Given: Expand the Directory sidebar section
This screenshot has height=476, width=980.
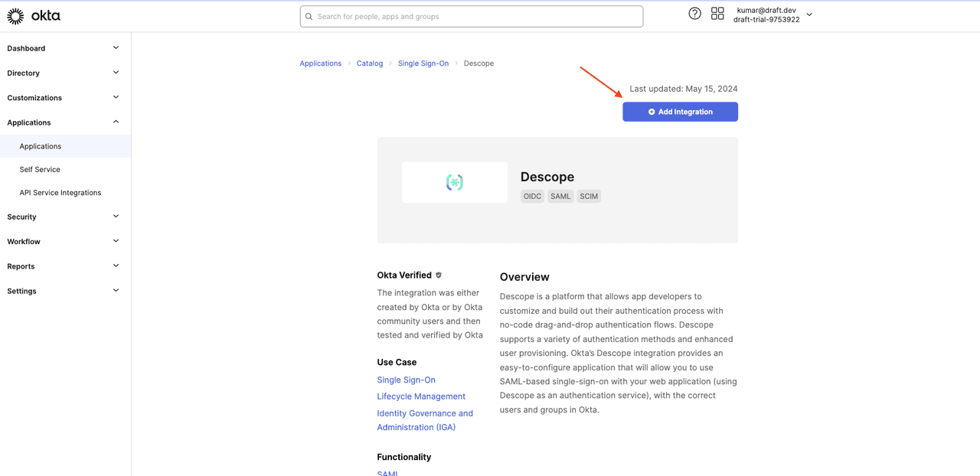Looking at the screenshot, I should click(116, 73).
